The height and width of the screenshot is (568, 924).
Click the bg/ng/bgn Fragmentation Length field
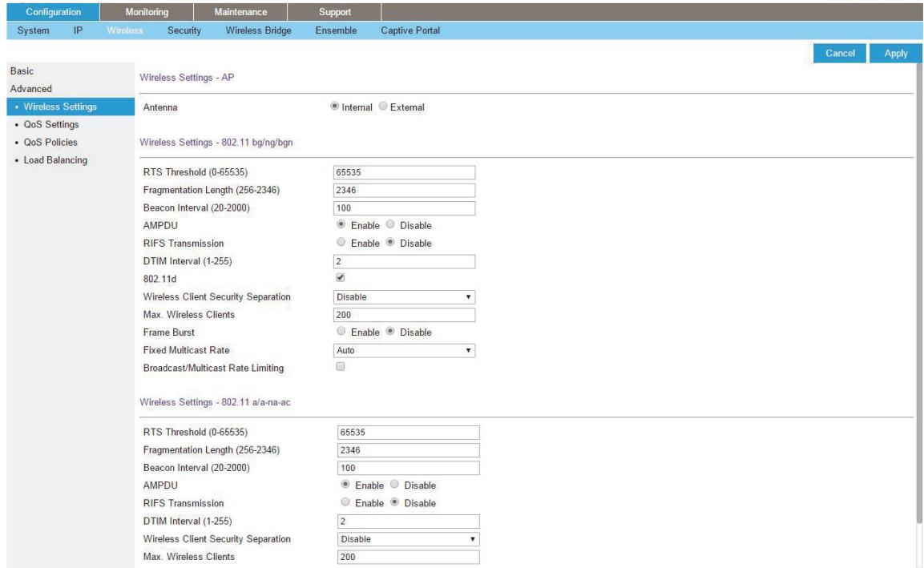(x=404, y=190)
